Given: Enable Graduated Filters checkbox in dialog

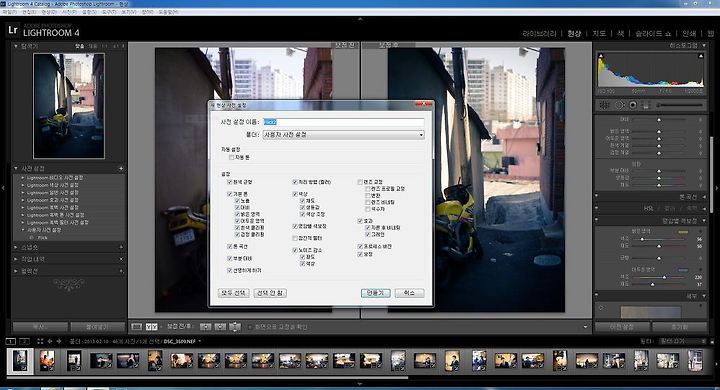Looking at the screenshot, I should point(295,238).
